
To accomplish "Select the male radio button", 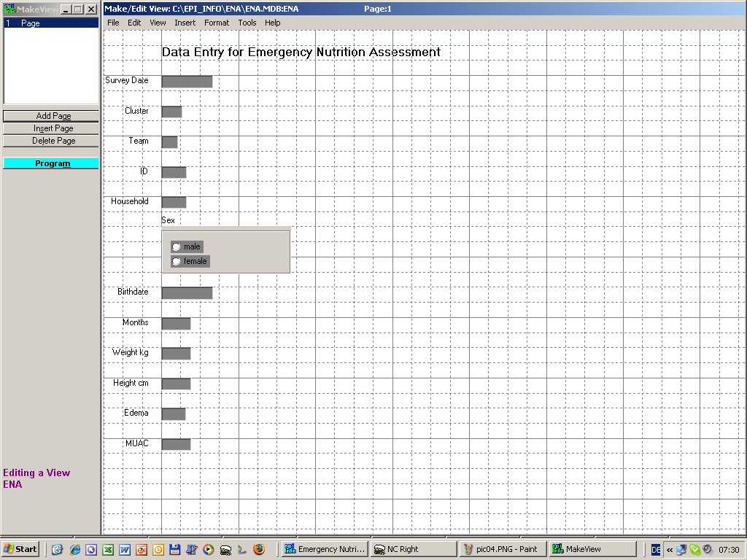I will [176, 247].
